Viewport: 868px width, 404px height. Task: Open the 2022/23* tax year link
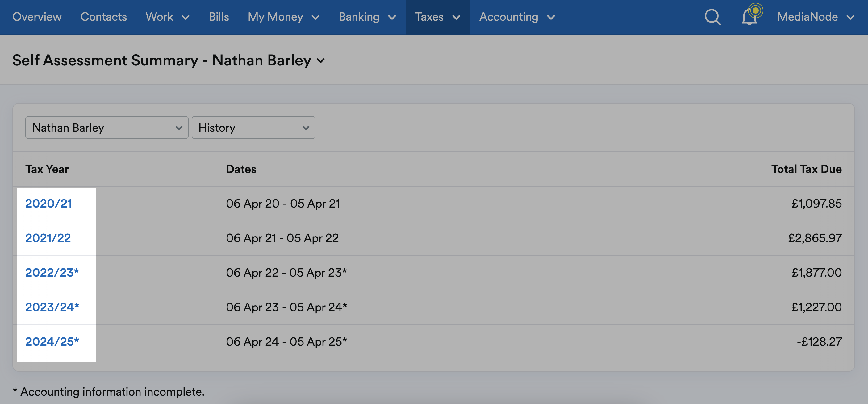pos(52,272)
